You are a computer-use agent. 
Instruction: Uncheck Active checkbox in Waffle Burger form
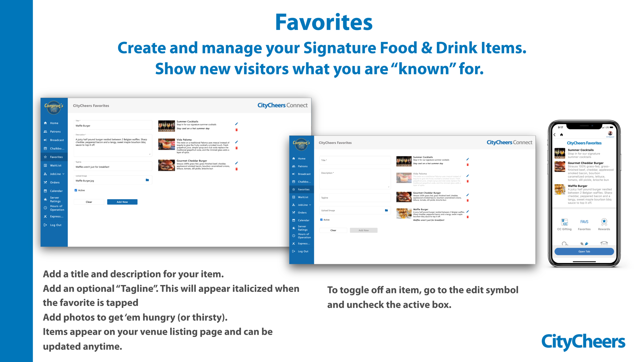76,190
